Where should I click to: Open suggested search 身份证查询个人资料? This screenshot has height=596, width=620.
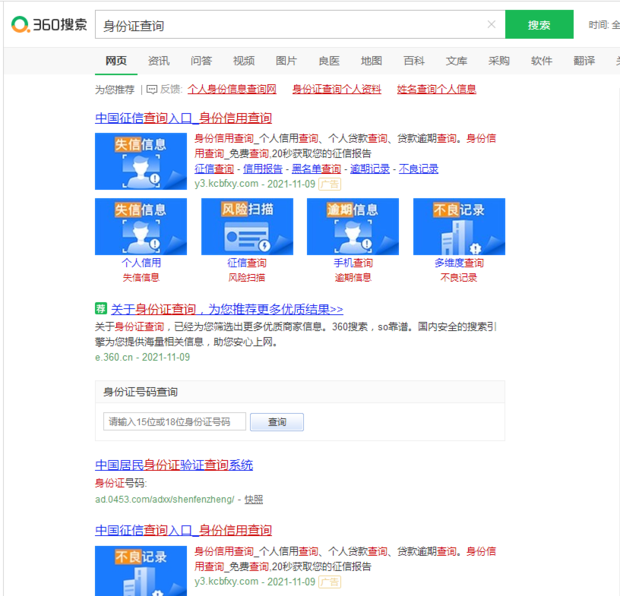336,89
